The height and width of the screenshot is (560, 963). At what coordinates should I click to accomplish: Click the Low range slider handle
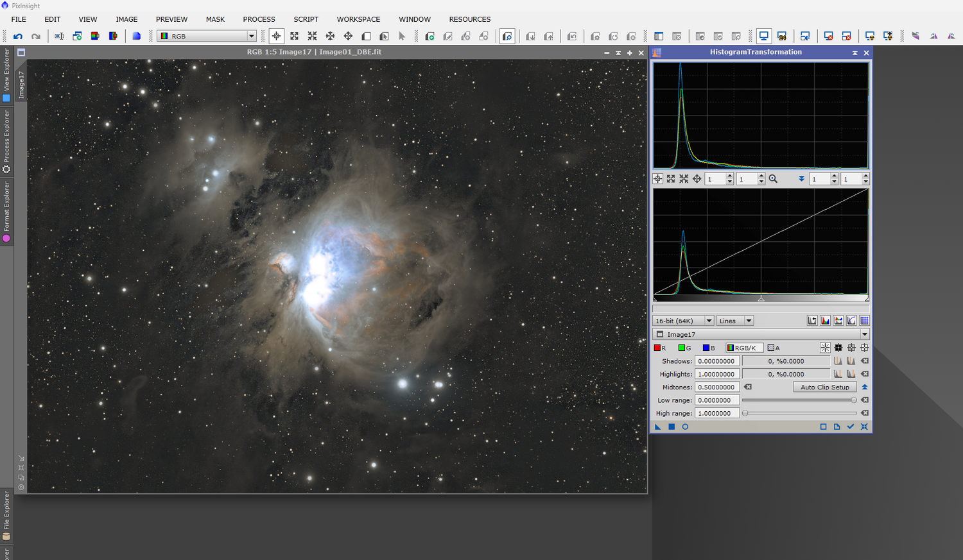click(853, 400)
